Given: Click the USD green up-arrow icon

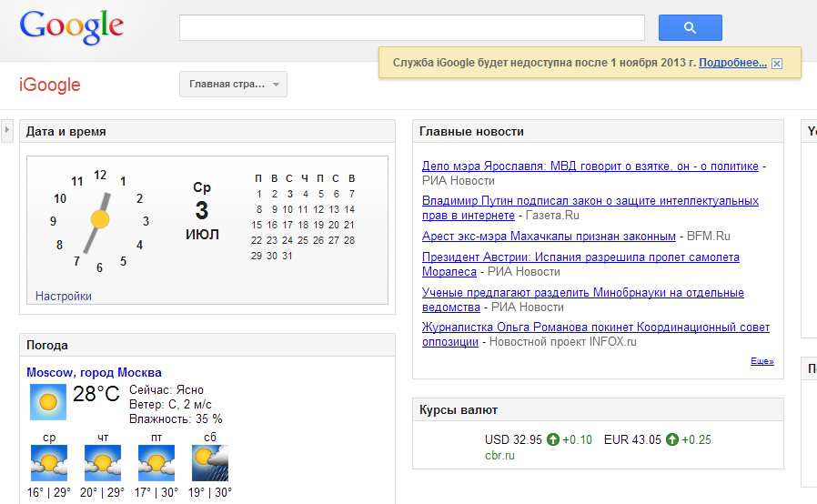Looking at the screenshot, I should [553, 440].
